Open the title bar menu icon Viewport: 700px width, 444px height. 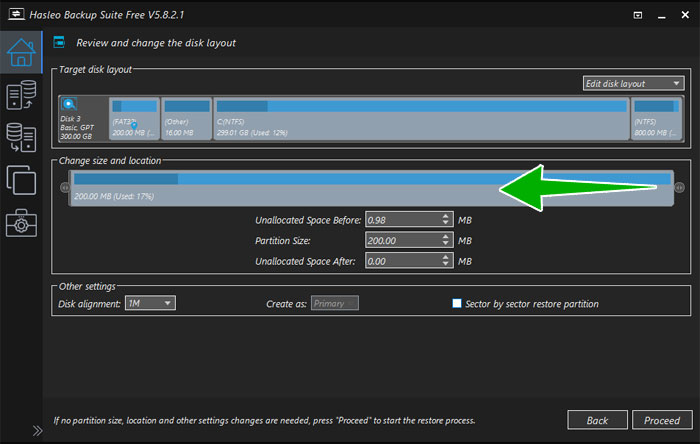coord(638,15)
